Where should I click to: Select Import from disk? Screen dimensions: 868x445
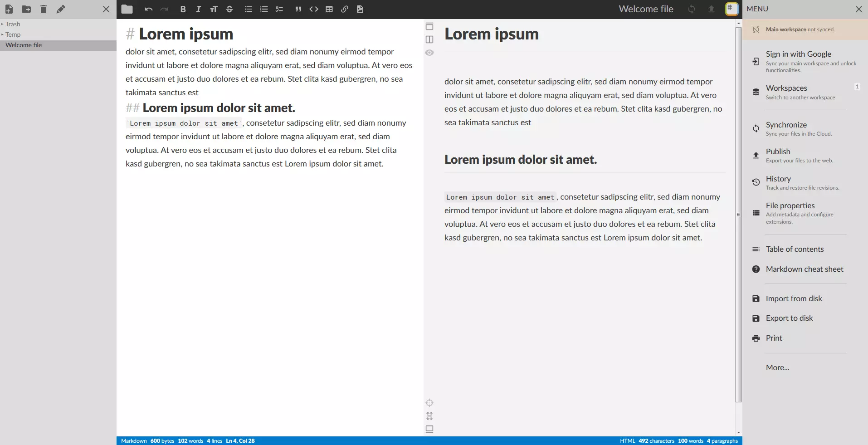(805, 298)
